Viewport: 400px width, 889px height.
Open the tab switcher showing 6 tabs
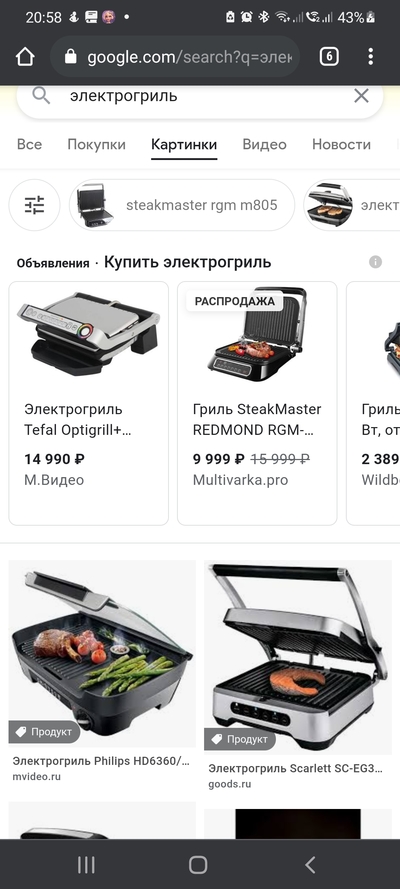[x=329, y=57]
